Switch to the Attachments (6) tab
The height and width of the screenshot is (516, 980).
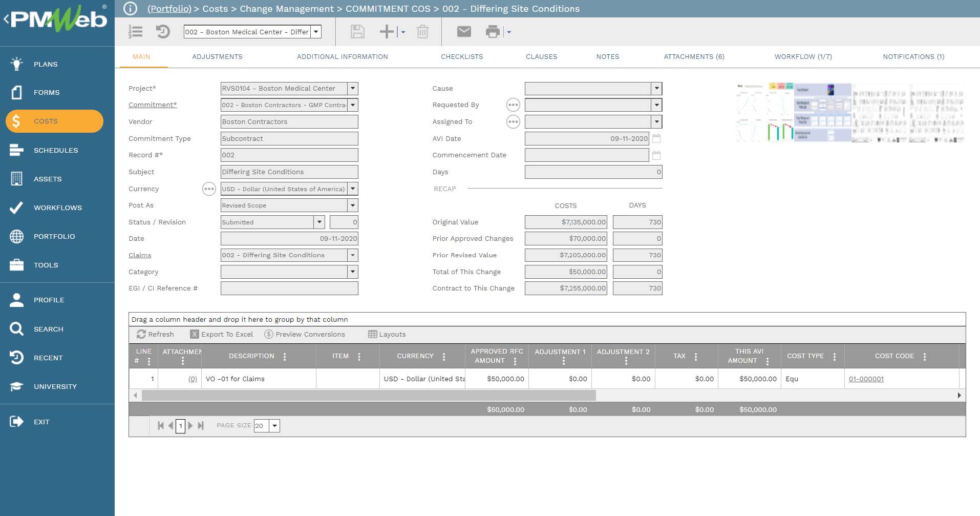(x=694, y=57)
